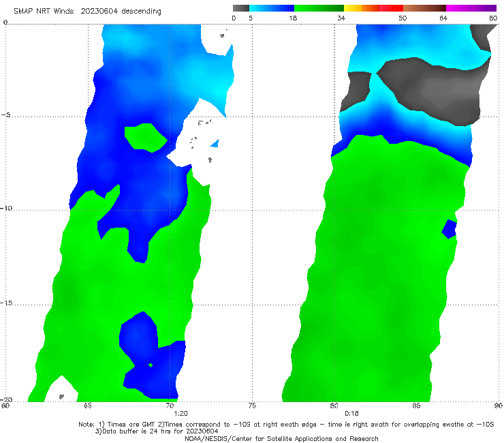
Task: Select the brown segment of the color bar
Action: [424, 8]
